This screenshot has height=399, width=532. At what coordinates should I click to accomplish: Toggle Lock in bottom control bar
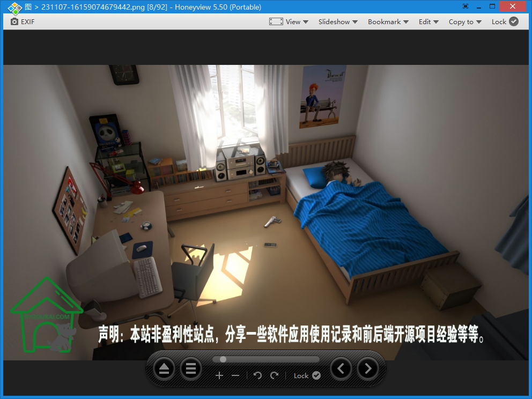(307, 375)
